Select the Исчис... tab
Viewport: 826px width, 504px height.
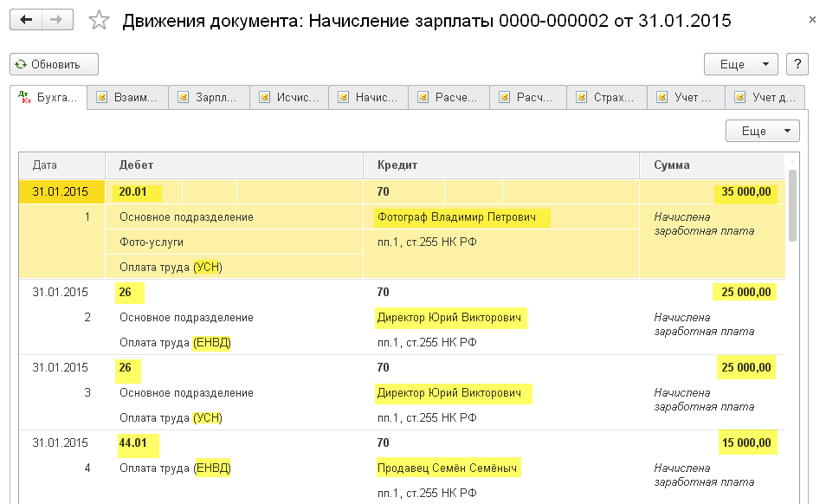(290, 97)
